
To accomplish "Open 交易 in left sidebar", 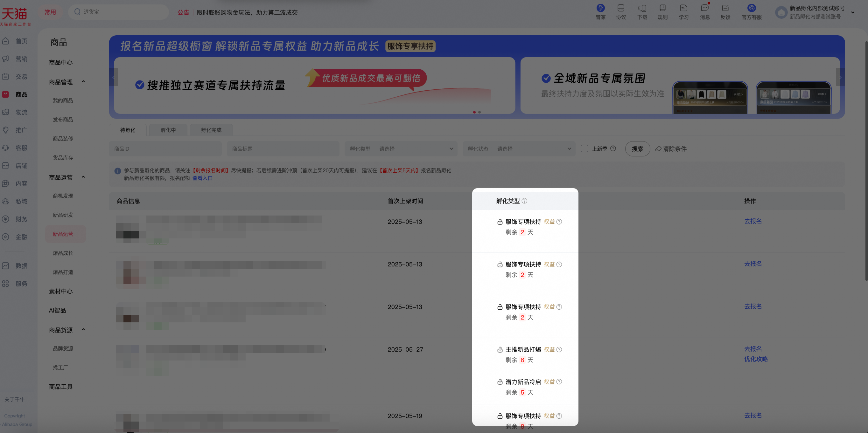I will pyautogui.click(x=15, y=77).
